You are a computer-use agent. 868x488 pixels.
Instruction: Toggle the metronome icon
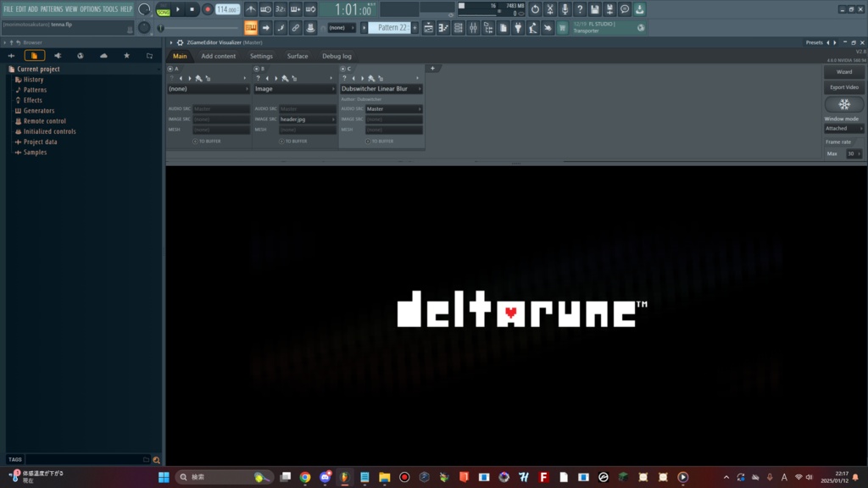point(251,9)
